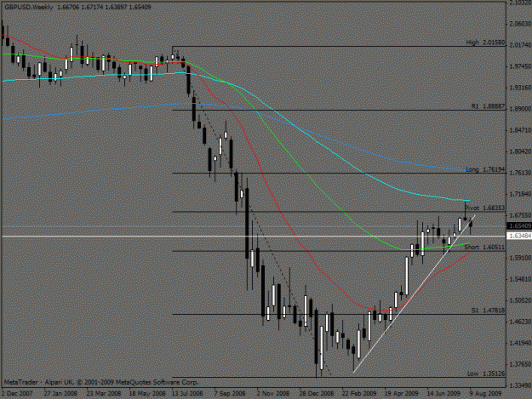The height and width of the screenshot is (399, 532).
Task: Click the 2.01740 price axis value
Action: (520, 45)
